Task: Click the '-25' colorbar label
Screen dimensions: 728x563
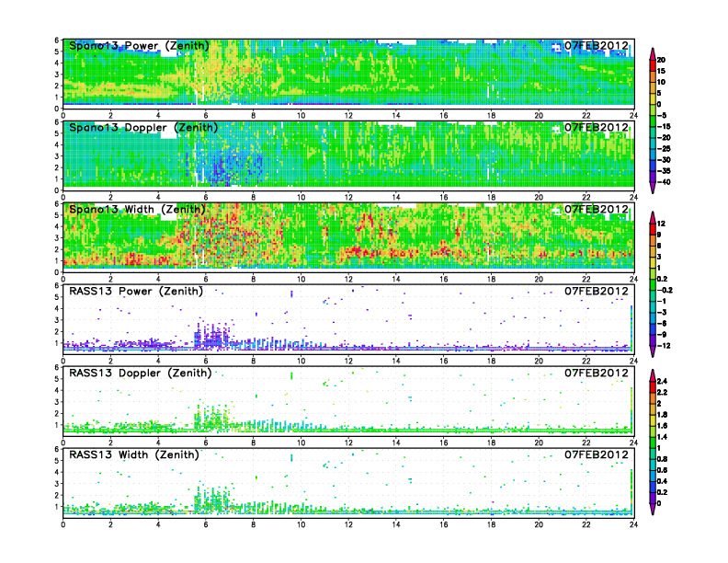Action: [x=664, y=149]
